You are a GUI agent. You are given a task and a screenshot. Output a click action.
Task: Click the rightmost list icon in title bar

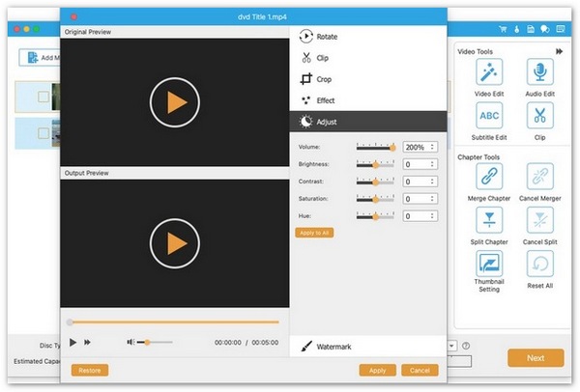click(561, 29)
